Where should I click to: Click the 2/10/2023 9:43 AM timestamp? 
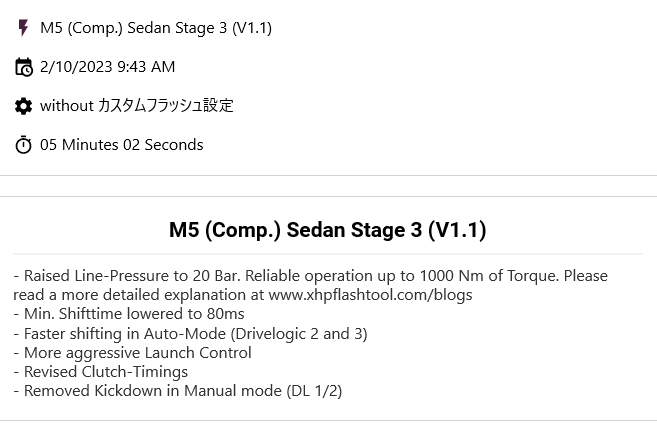click(107, 67)
